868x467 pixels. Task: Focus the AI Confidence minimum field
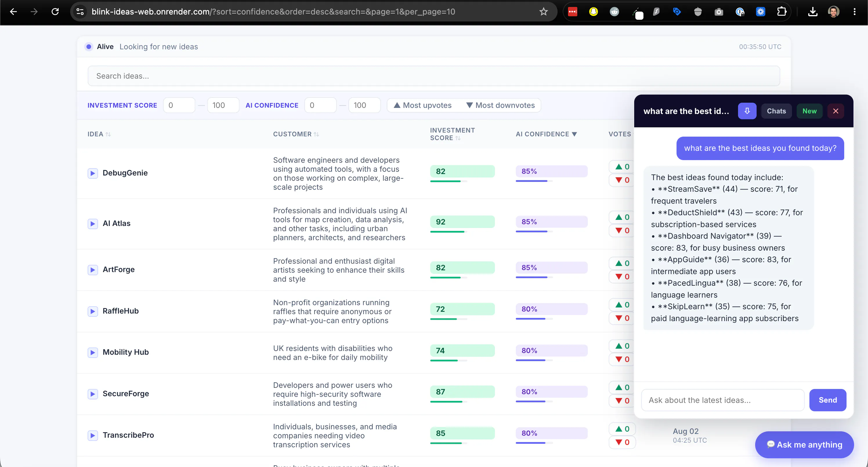click(320, 106)
